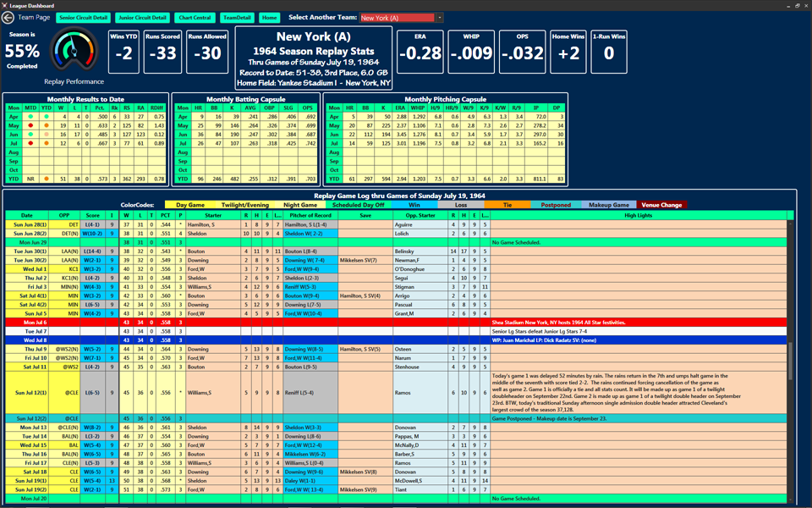Click the red MTD indicator dot for May
The width and height of the screenshot is (812, 508).
(x=30, y=125)
